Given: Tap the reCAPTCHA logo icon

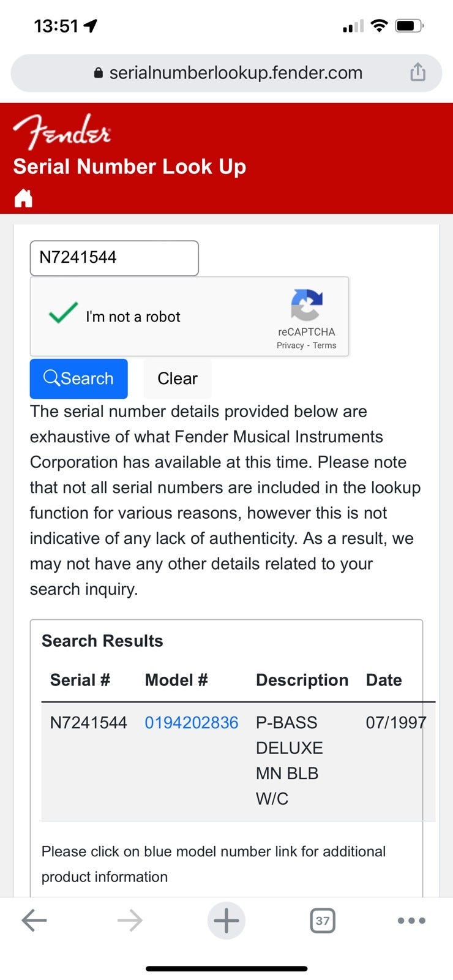Looking at the screenshot, I should [306, 305].
